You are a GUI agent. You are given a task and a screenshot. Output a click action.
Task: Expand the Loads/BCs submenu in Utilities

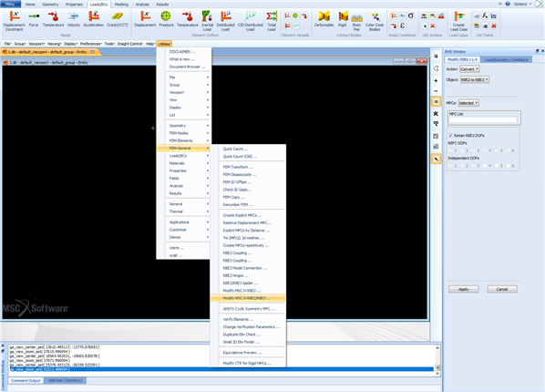[x=189, y=156]
